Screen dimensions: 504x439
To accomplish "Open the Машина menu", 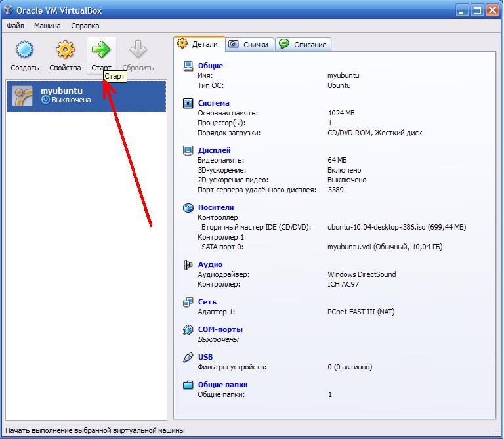I will (47, 26).
